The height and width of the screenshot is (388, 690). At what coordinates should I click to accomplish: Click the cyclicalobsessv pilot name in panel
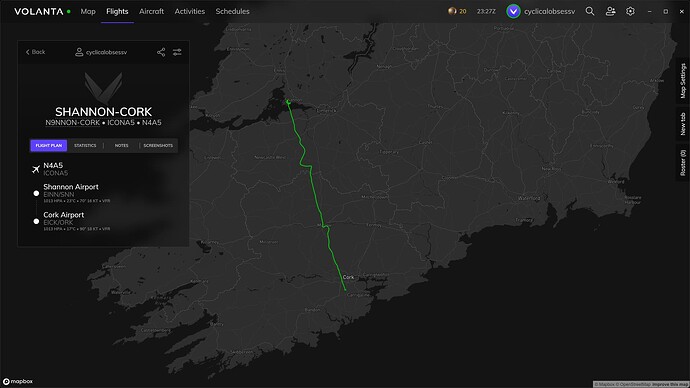pyautogui.click(x=106, y=52)
